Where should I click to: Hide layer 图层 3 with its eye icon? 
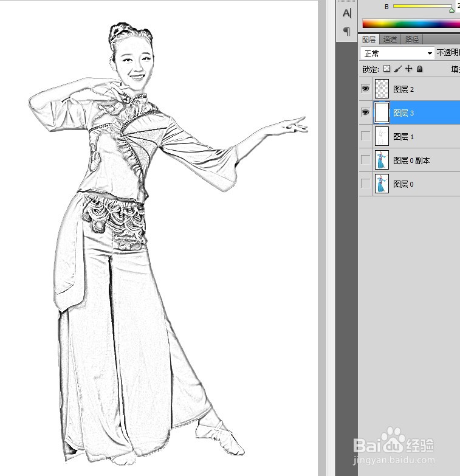365,112
